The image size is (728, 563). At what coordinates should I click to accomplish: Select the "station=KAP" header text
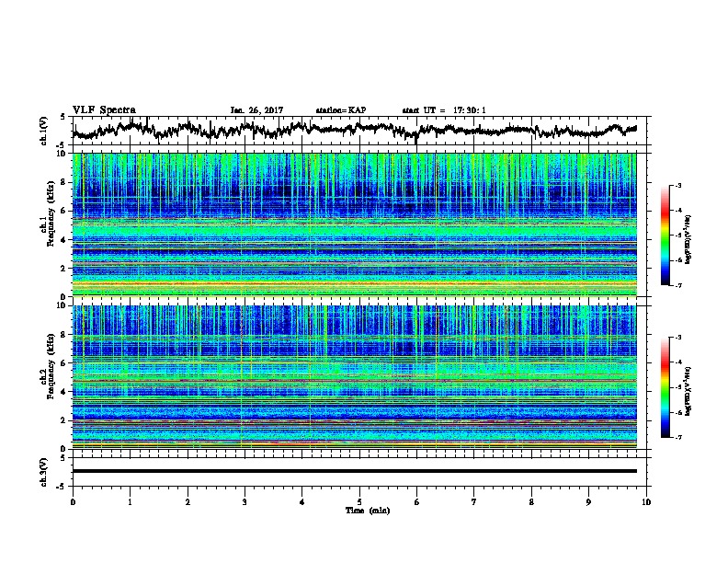(341, 110)
